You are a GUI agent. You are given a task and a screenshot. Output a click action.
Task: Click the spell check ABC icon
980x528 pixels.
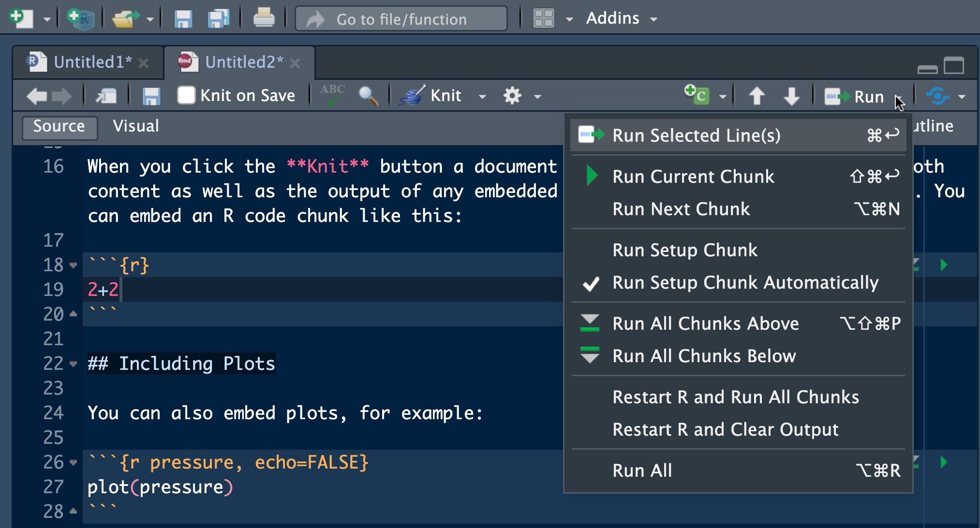[x=332, y=95]
